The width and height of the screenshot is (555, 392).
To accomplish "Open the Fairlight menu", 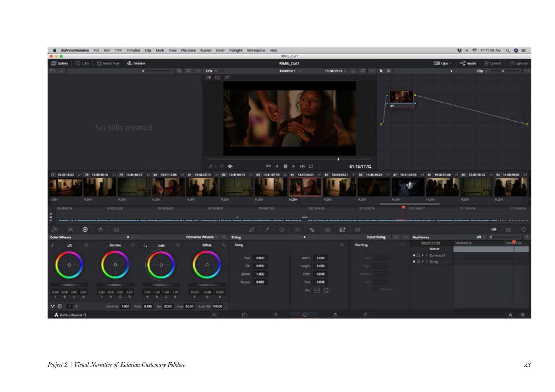I will 236,51.
